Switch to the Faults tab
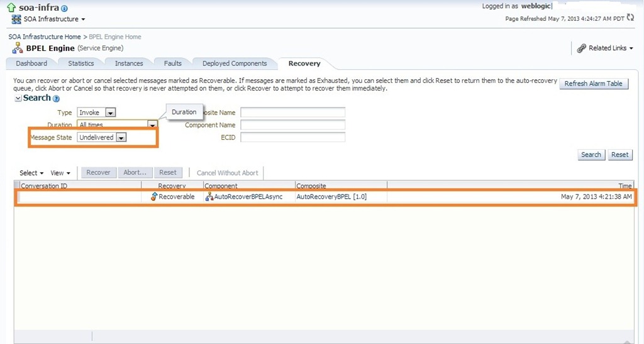 172,64
